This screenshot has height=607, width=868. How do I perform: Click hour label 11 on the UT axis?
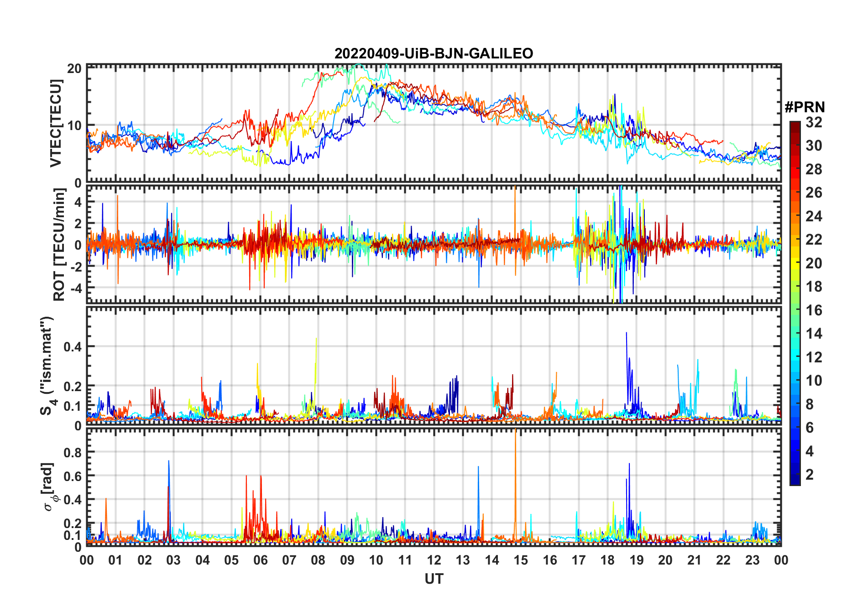(x=405, y=560)
